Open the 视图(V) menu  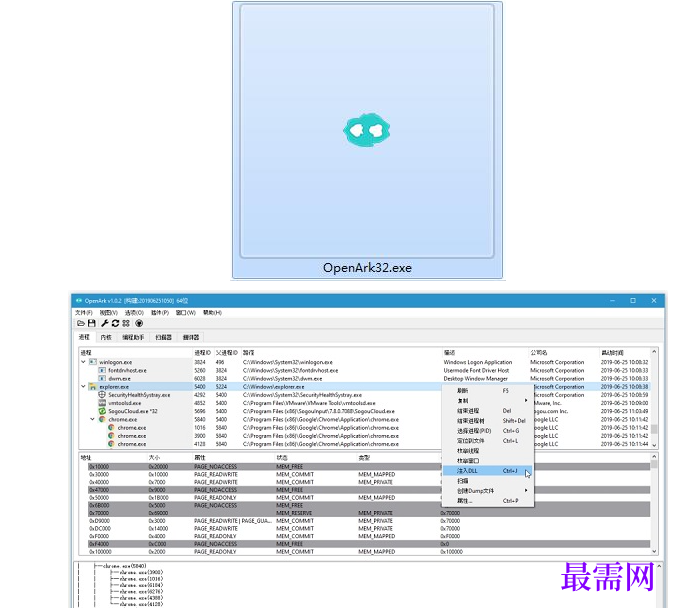coord(109,312)
